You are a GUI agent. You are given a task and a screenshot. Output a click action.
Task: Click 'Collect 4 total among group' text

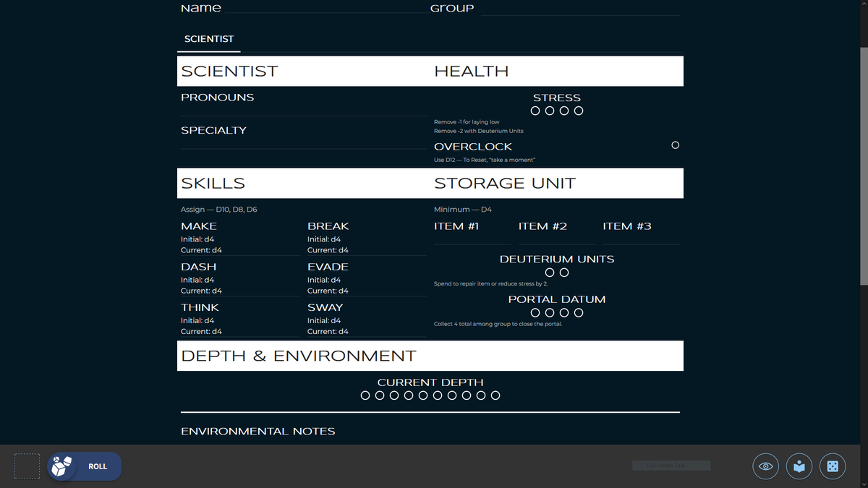click(498, 324)
